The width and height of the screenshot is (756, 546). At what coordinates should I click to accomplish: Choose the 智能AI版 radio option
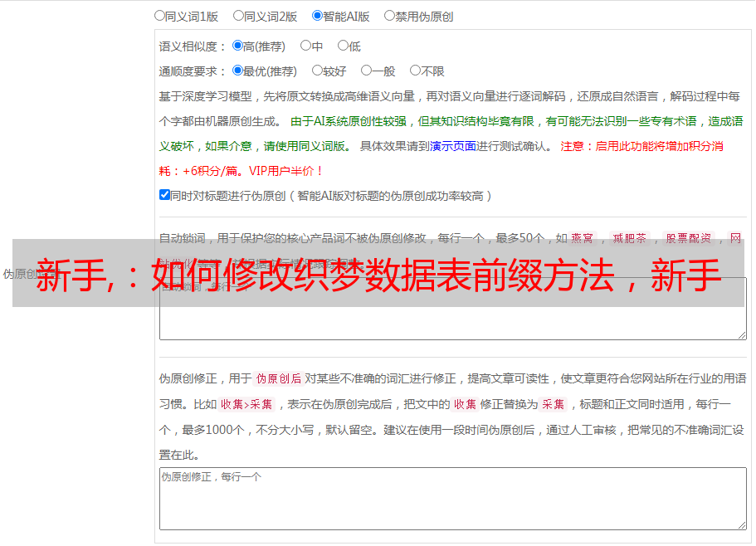click(x=317, y=16)
